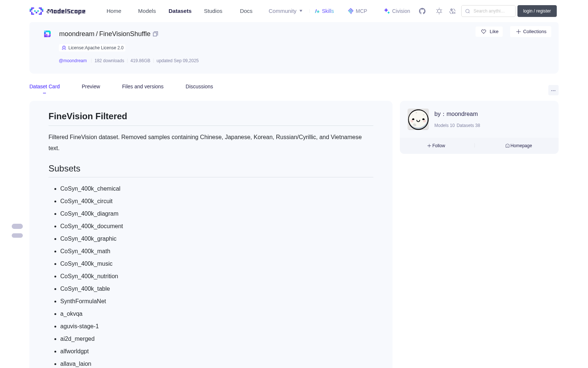Click "CoSyn_400k_music" subset entry
Viewport: 588px width, 368px height.
click(x=86, y=264)
